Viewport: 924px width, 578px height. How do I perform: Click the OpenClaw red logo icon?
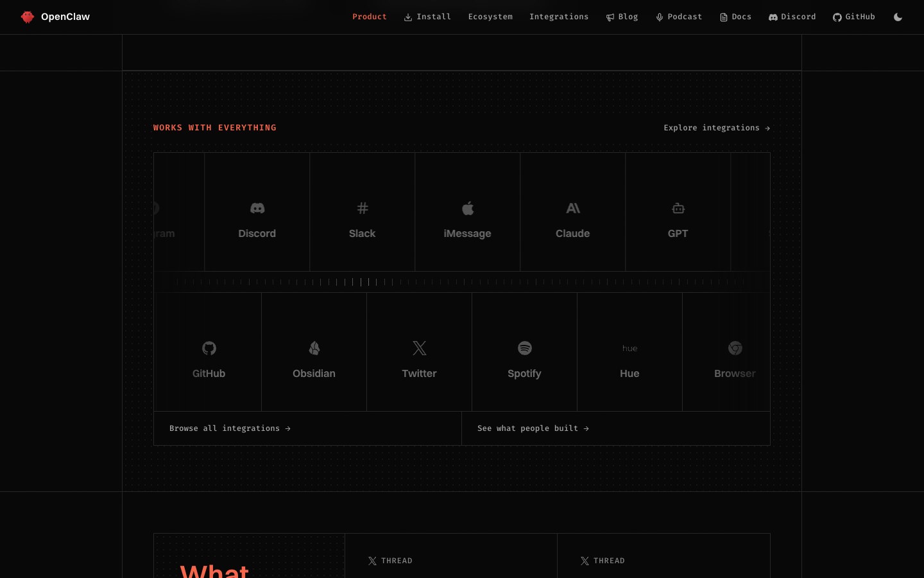pos(28,17)
